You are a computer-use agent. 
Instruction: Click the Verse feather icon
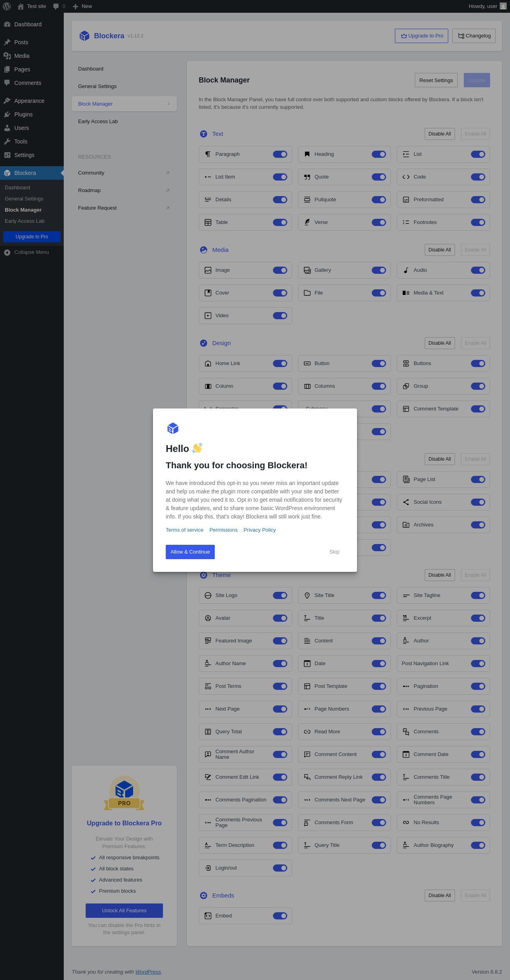307,222
